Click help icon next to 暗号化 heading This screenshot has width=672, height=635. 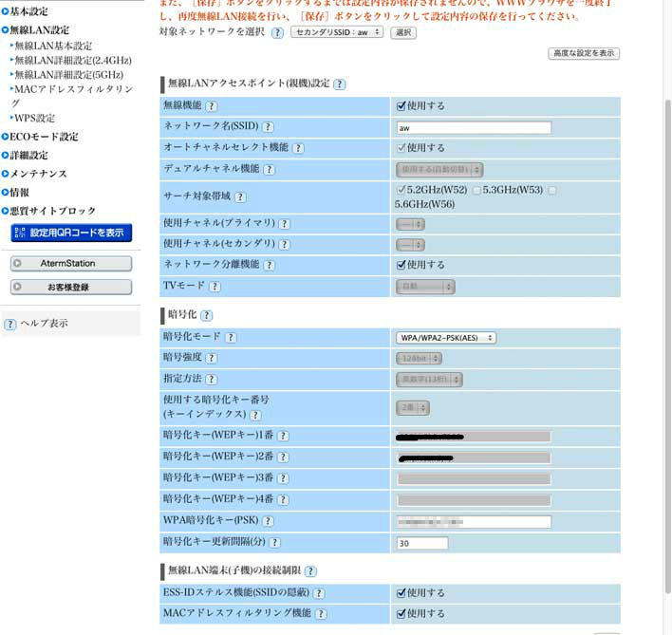click(x=207, y=316)
